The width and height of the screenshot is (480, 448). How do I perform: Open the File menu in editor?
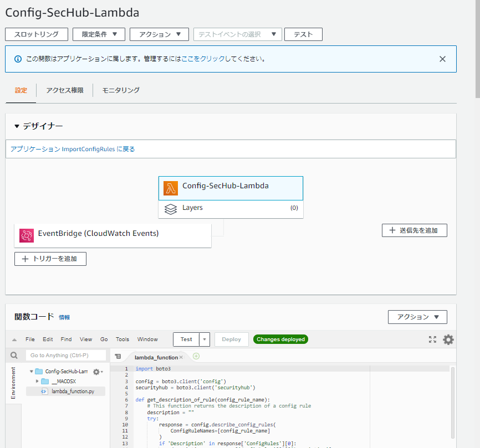(x=30, y=339)
